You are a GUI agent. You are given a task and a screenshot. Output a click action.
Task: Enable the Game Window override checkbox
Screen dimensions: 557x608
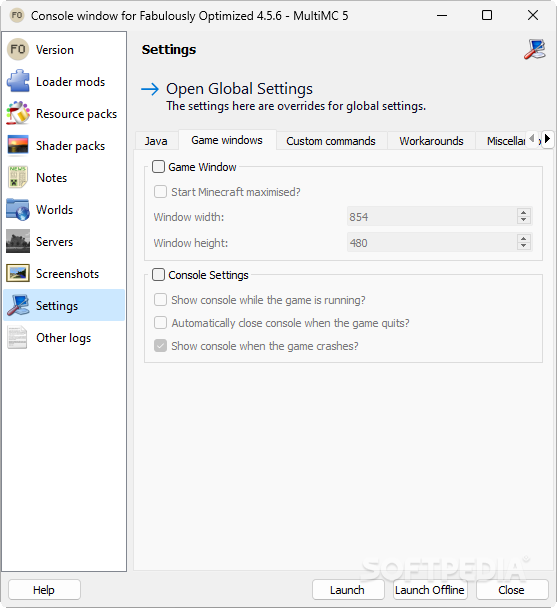point(158,167)
